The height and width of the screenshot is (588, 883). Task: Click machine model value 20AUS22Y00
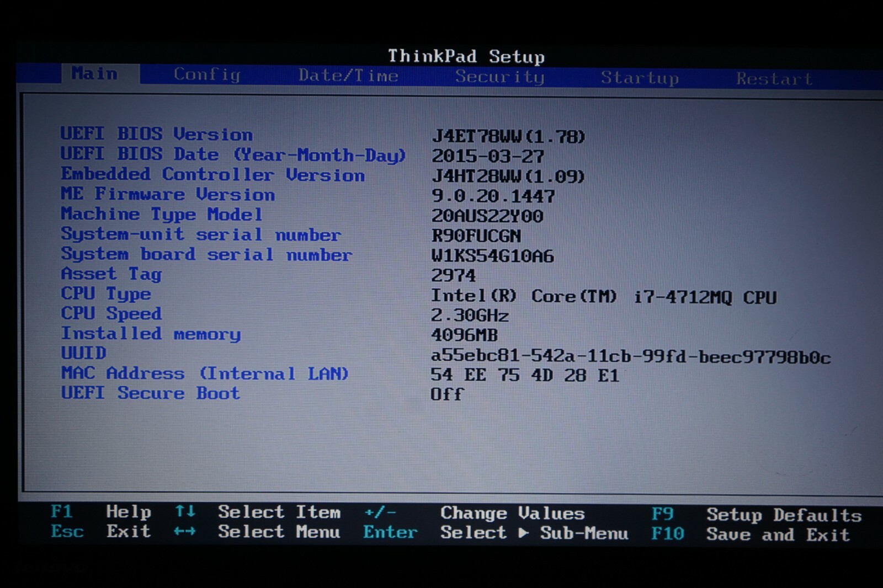pyautogui.click(x=487, y=216)
